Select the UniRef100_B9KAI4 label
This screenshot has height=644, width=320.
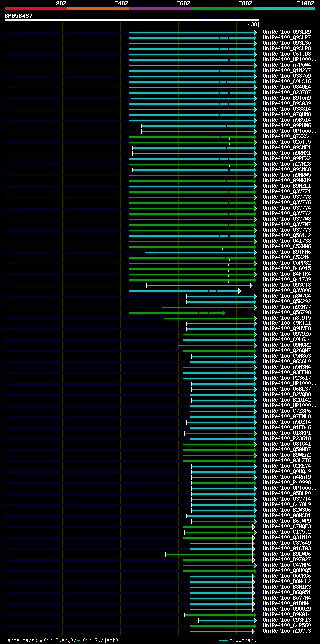pos(287,615)
